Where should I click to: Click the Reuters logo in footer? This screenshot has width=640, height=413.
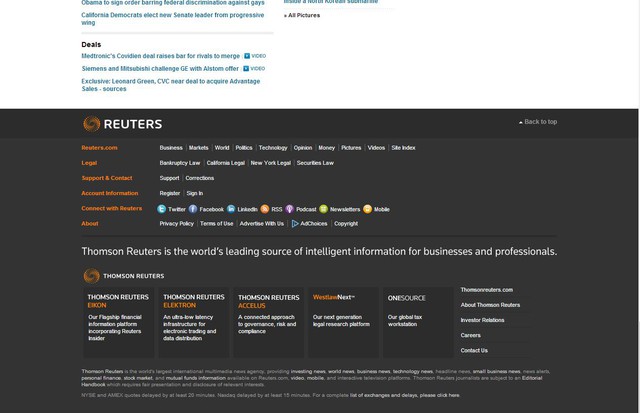[116, 123]
